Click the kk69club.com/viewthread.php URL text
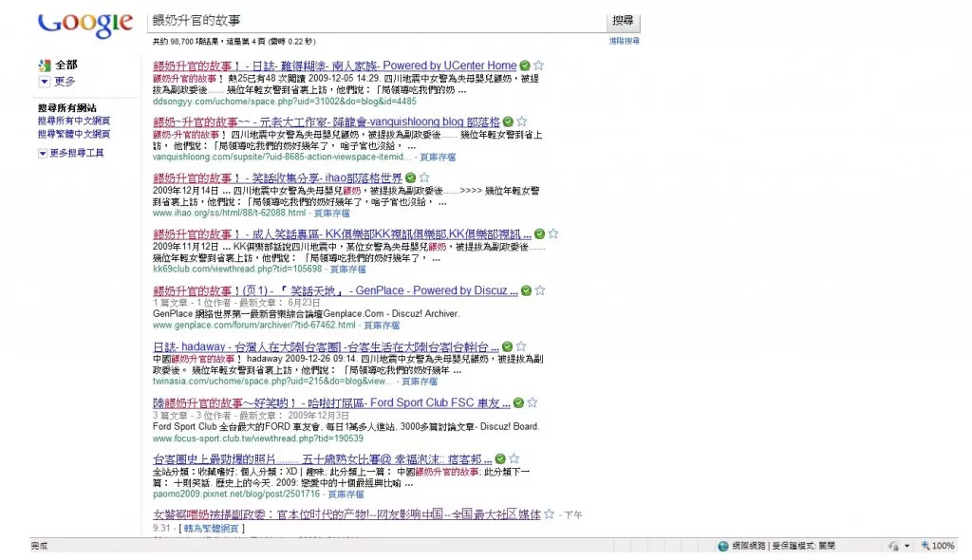The image size is (972, 560). (x=237, y=270)
